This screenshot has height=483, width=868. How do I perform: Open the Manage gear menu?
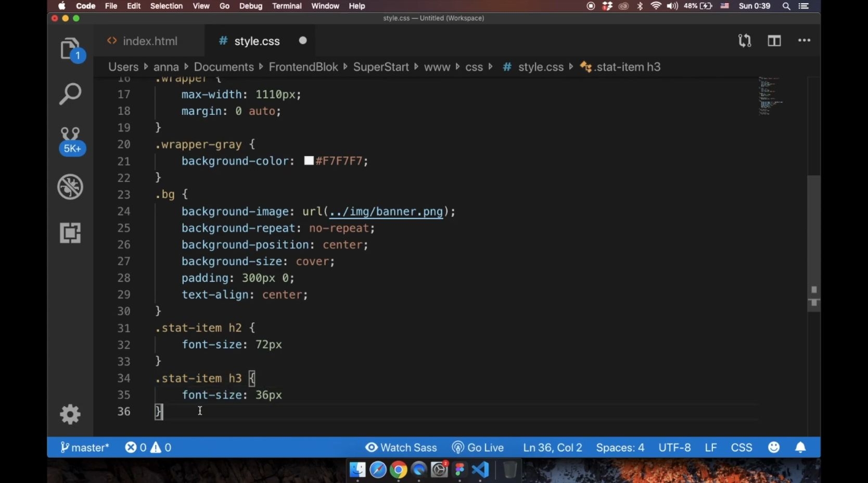point(70,414)
